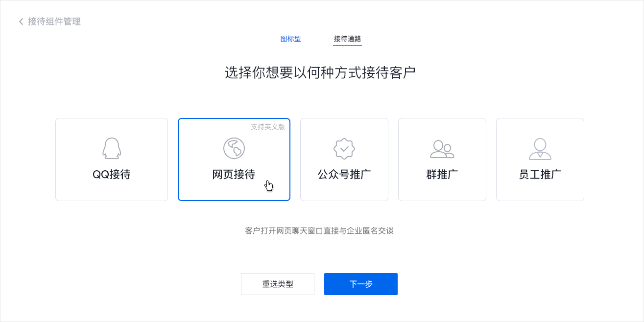The width and height of the screenshot is (644, 322).
Task: Click the globe icon for web reception
Action: (234, 148)
